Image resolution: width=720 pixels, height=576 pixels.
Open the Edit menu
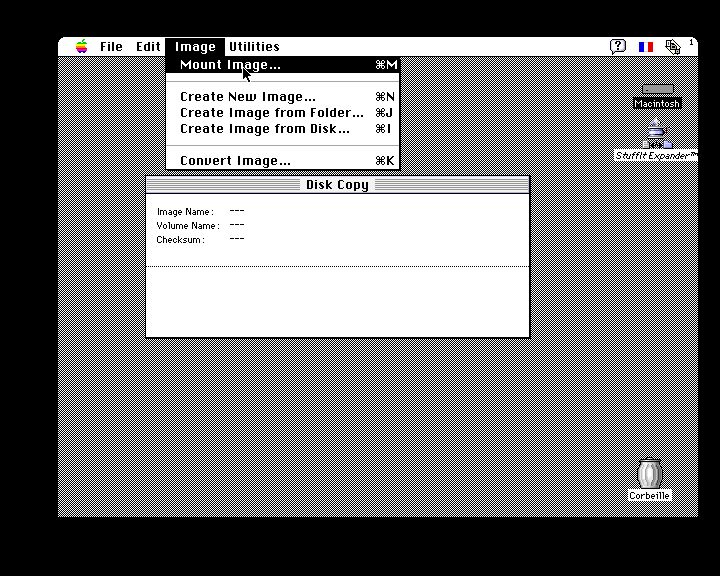[148, 47]
